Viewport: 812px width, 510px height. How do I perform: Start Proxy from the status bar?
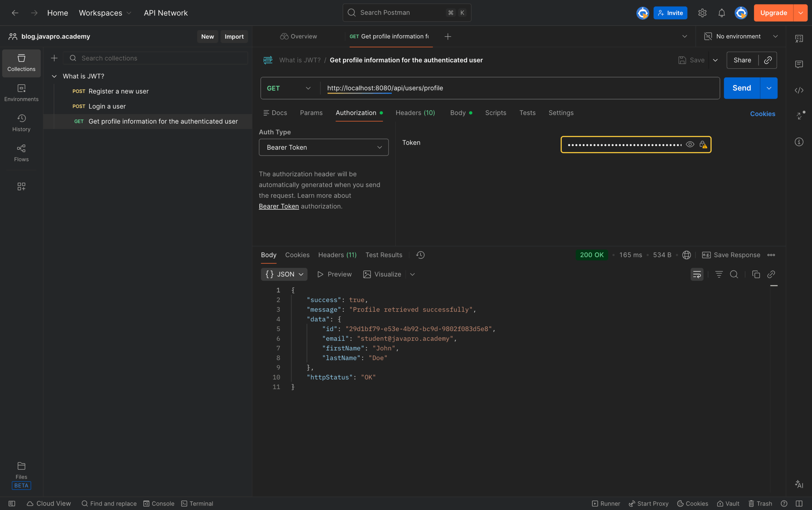coord(647,503)
